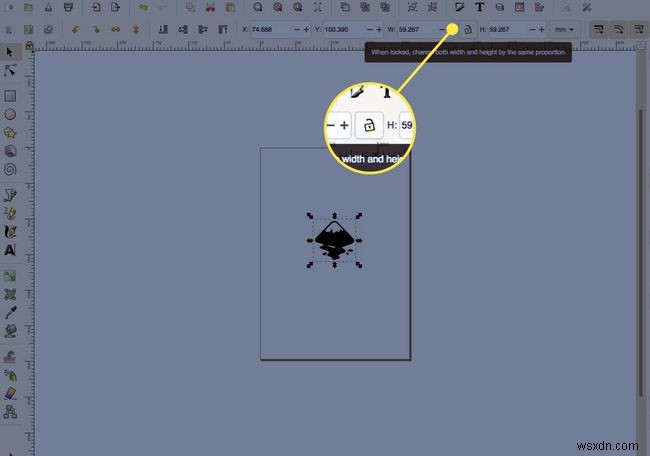Open the Text and Font dialog
This screenshot has width=650, height=456.
(x=479, y=7)
